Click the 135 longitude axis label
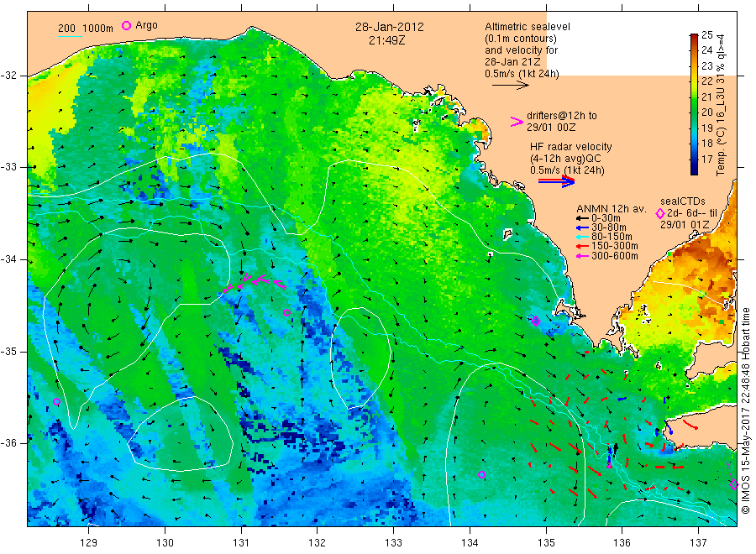The height and width of the screenshot is (554, 756). pyautogui.click(x=546, y=543)
